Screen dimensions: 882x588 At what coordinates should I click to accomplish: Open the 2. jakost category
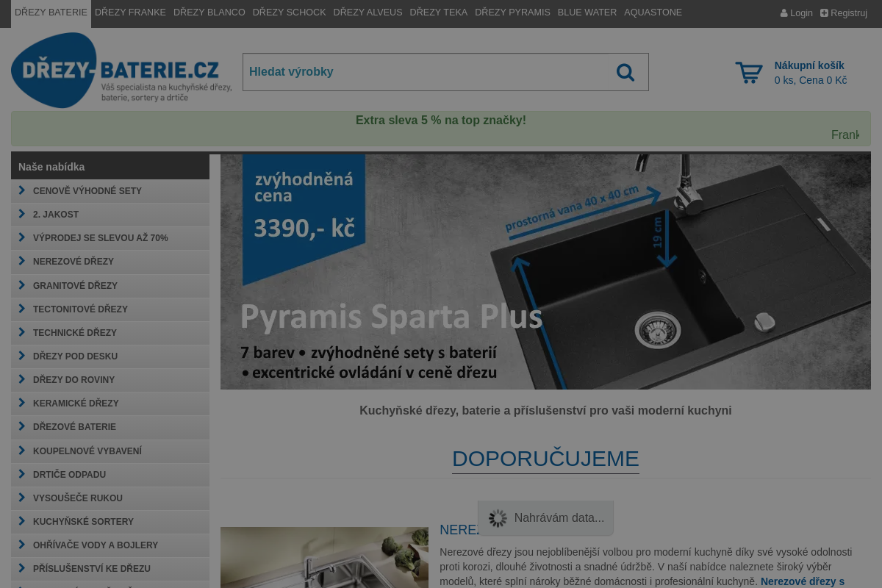(x=110, y=215)
